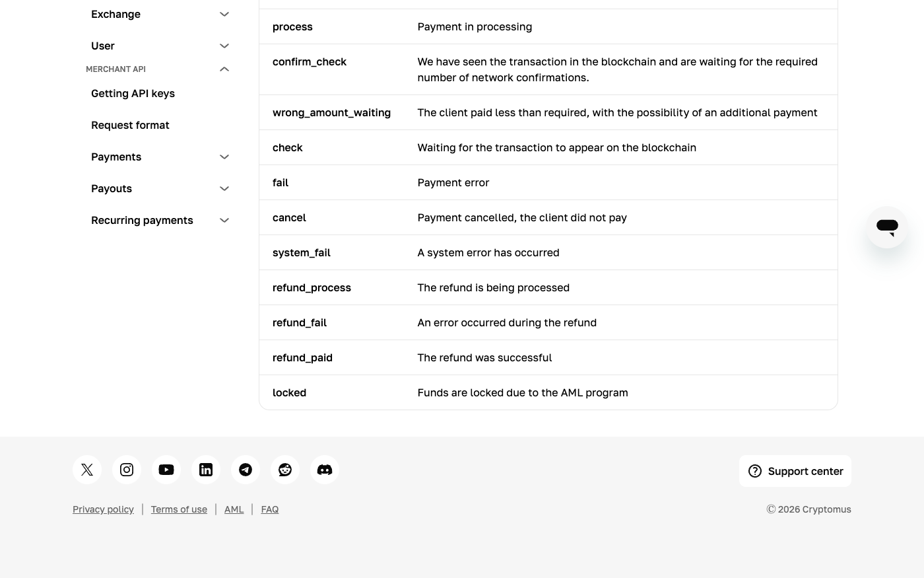
Task: Open the X (Twitter) social link
Action: coord(87,470)
